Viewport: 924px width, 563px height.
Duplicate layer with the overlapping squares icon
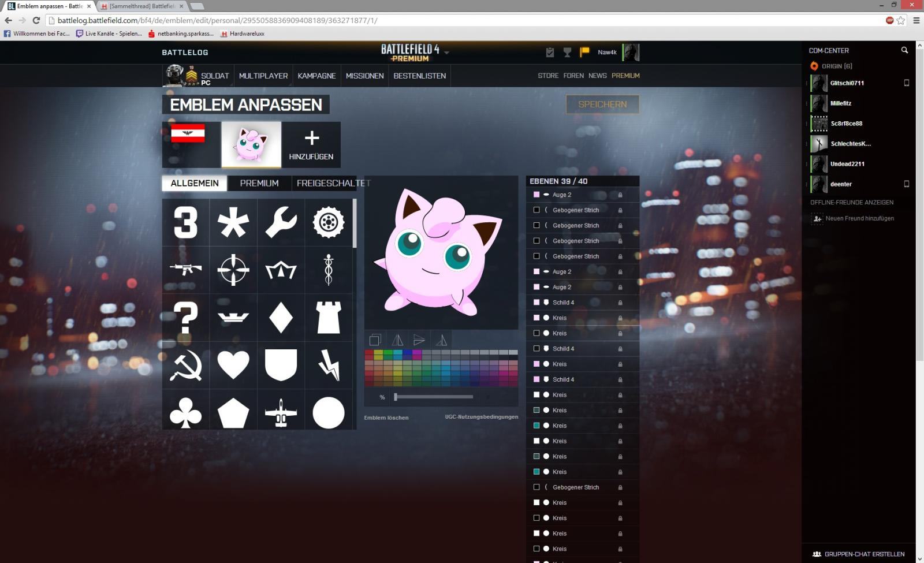coord(375,340)
